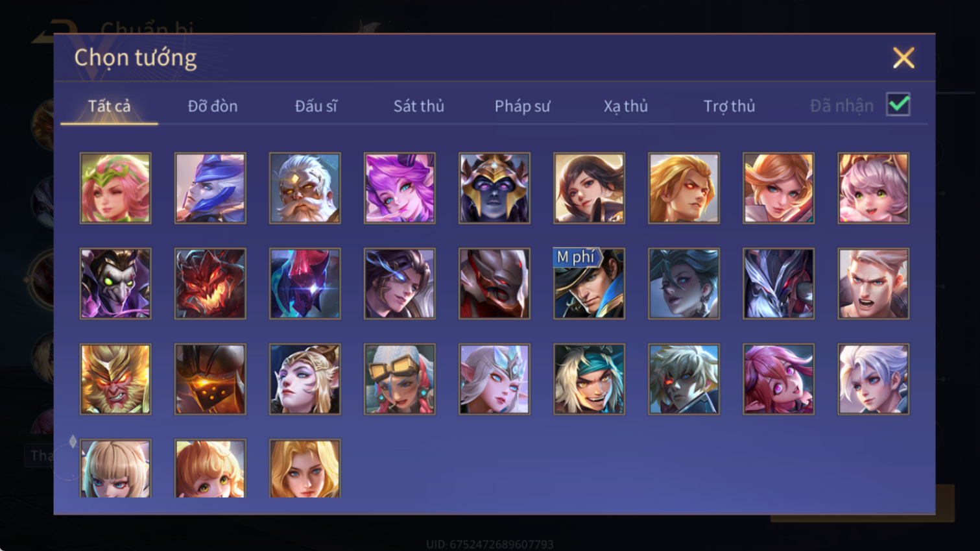
Task: Switch to the Đỡ đòn tab
Action: coord(213,106)
